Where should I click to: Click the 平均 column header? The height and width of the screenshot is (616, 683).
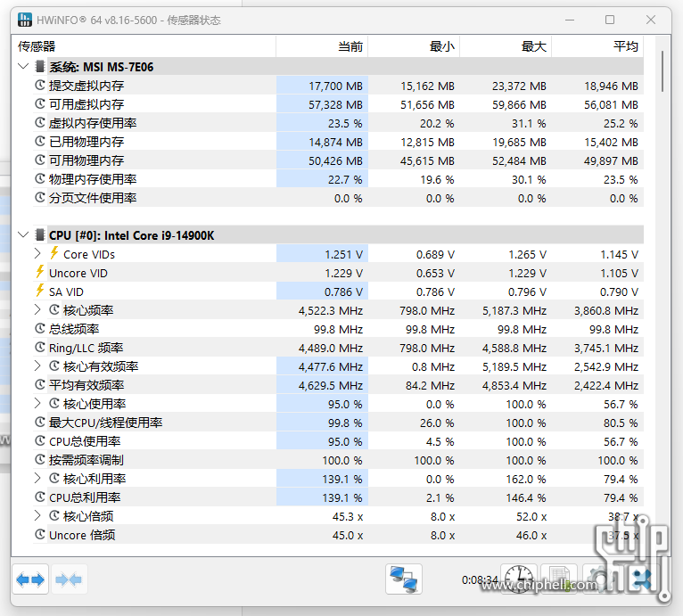(x=597, y=46)
